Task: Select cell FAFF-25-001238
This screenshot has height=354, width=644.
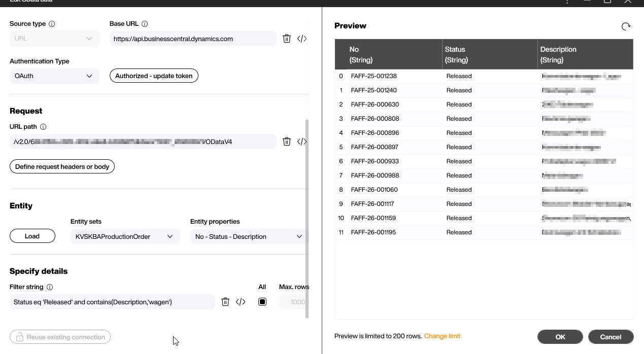Action: point(374,76)
